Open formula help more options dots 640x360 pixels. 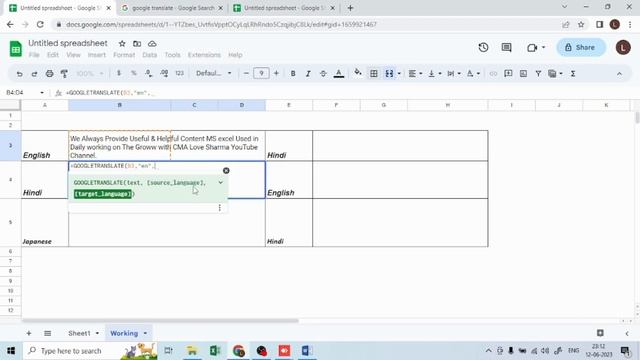coord(220,208)
